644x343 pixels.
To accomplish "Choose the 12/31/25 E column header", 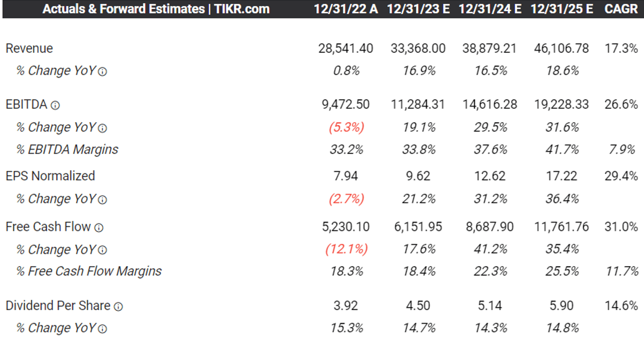I will [x=562, y=9].
